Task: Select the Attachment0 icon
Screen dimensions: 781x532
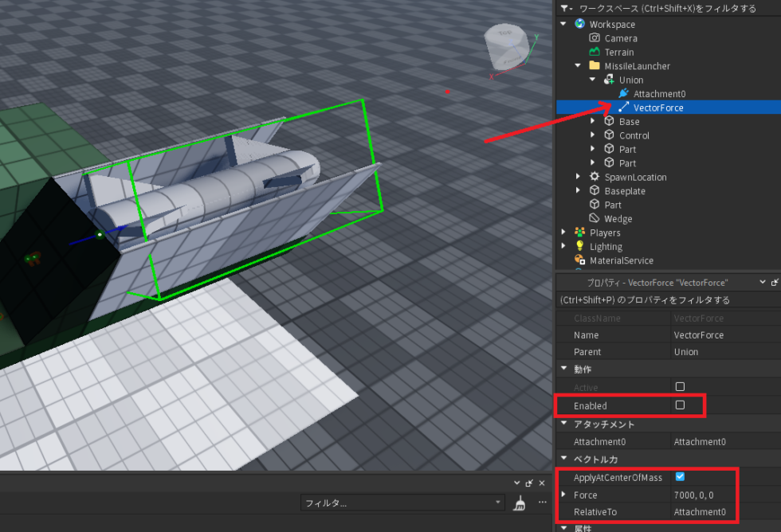Action: pos(624,93)
